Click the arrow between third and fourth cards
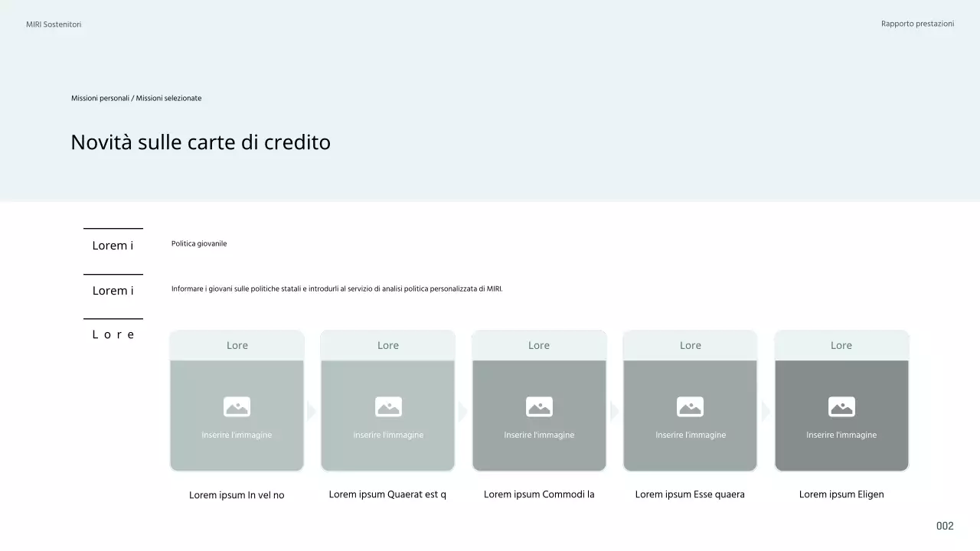 [x=613, y=411]
